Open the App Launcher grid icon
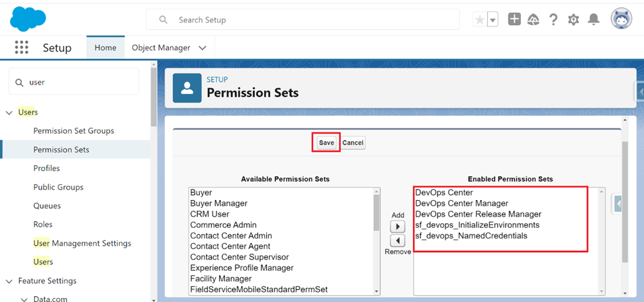 pyautogui.click(x=21, y=47)
